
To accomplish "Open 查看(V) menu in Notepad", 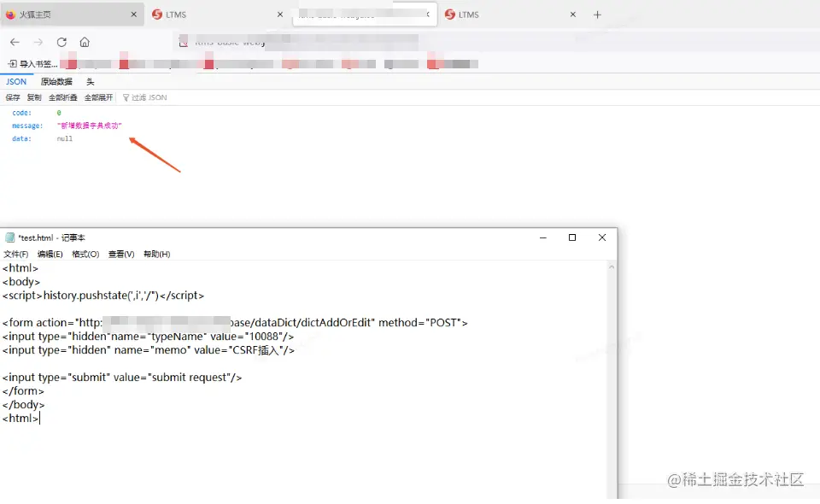I will 121,254.
